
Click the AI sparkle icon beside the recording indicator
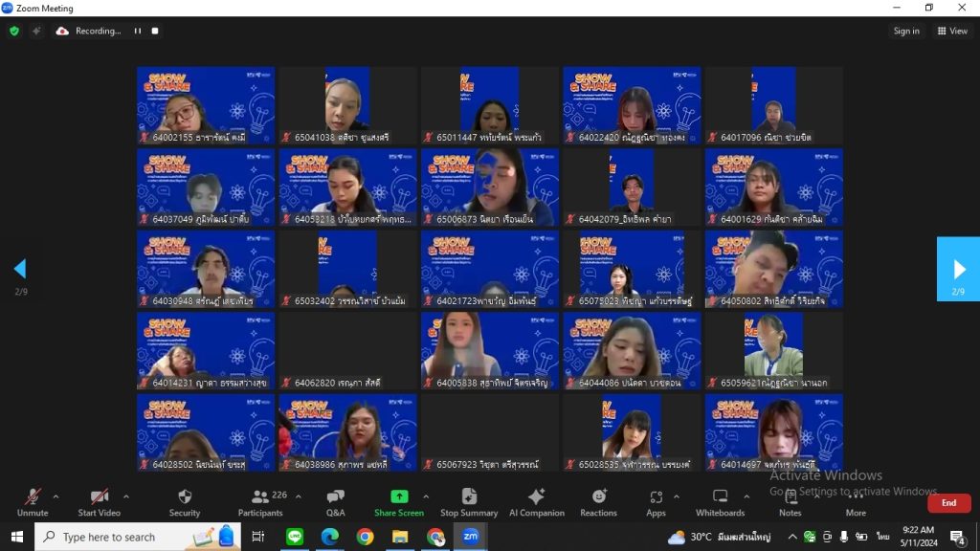tap(36, 31)
